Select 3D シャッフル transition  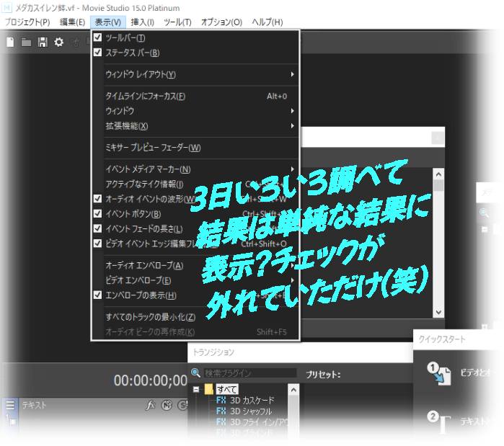251,411
